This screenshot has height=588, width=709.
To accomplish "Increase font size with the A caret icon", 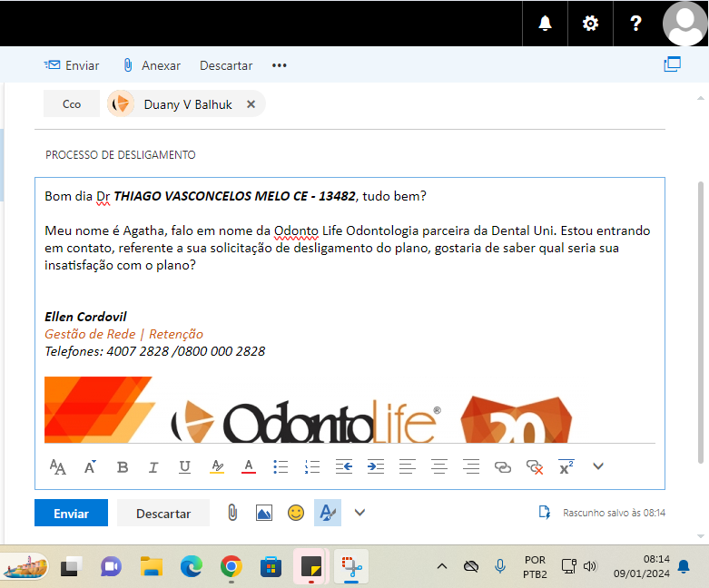I will pos(90,466).
